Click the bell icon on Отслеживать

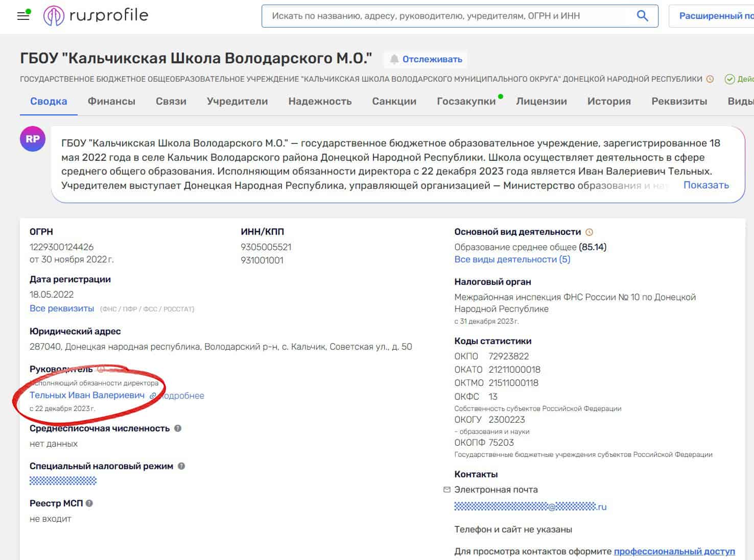pyautogui.click(x=394, y=59)
